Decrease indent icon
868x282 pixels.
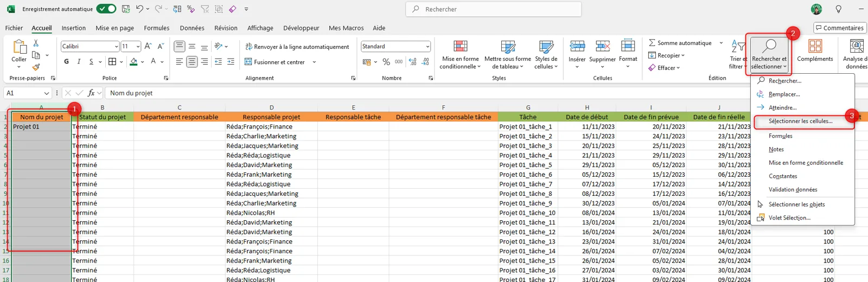click(218, 62)
